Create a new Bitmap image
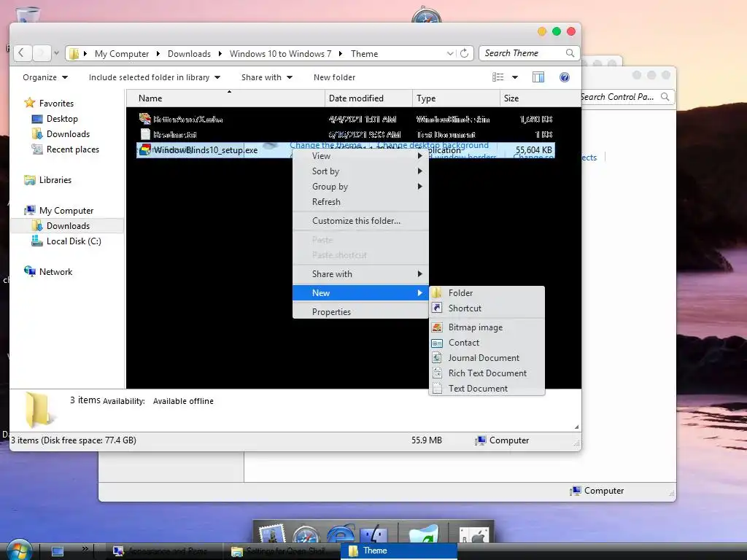Screen dimensions: 747x560 point(487,327)
